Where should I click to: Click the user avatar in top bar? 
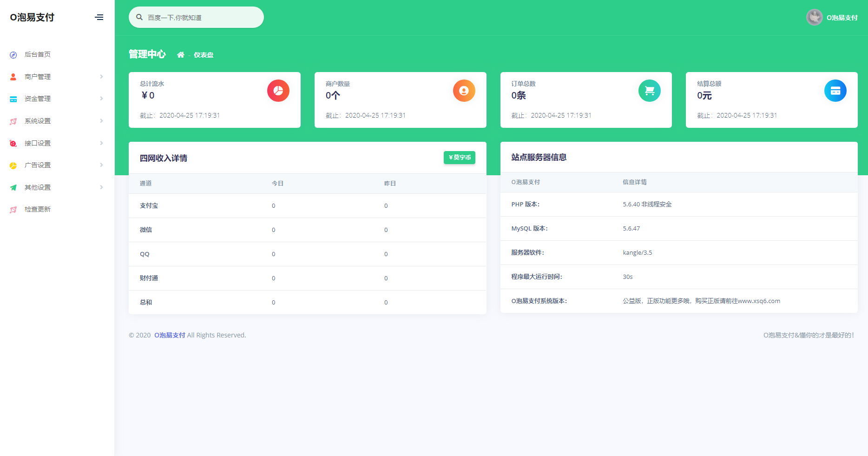click(814, 17)
